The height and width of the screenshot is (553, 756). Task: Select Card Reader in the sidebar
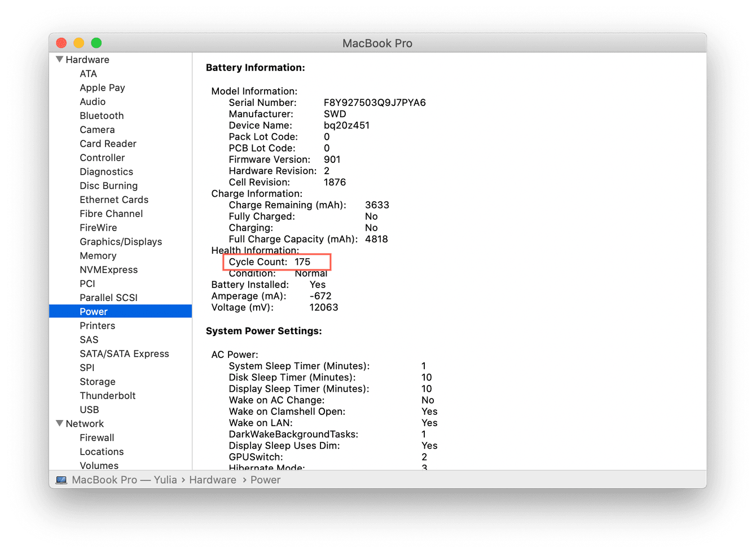click(108, 144)
